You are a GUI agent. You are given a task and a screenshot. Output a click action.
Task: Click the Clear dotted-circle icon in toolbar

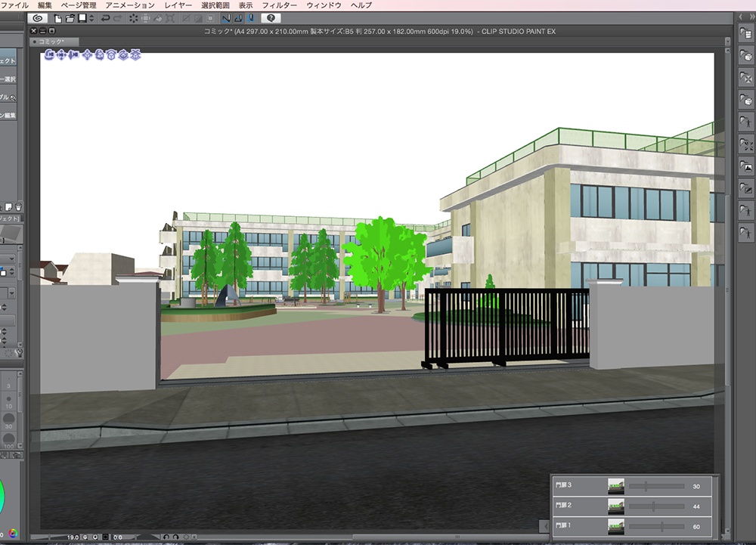coord(133,18)
